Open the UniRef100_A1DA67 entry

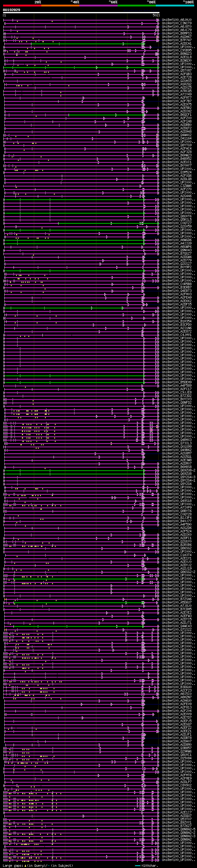click(x=177, y=37)
